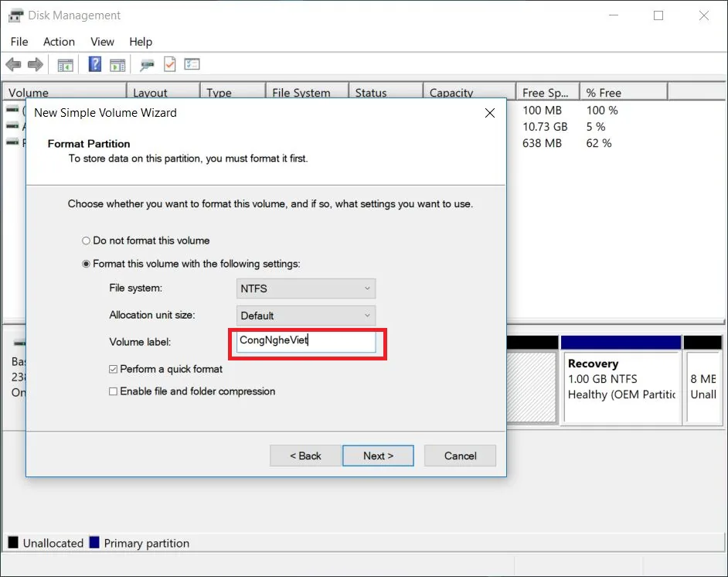Click the Back button in wizard
Screen dimensions: 728x577
pos(305,456)
